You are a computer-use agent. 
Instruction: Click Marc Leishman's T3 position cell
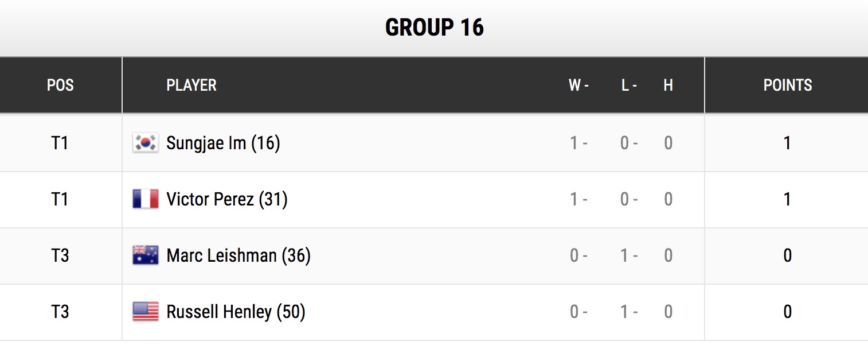point(60,255)
